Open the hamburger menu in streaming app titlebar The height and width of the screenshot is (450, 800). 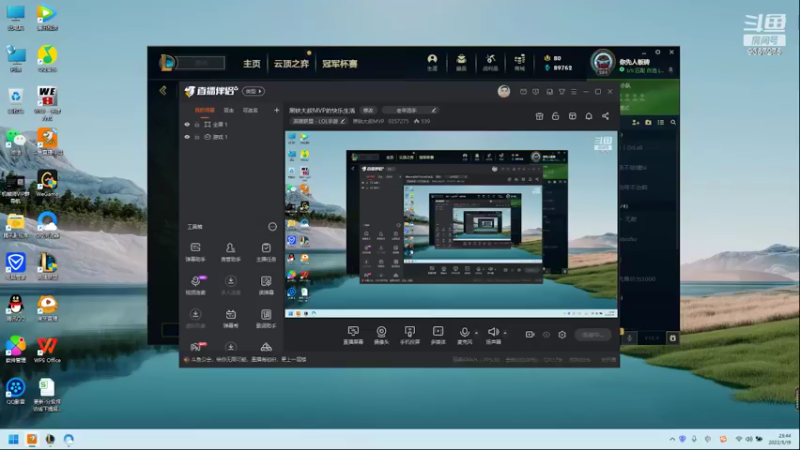pos(574,92)
